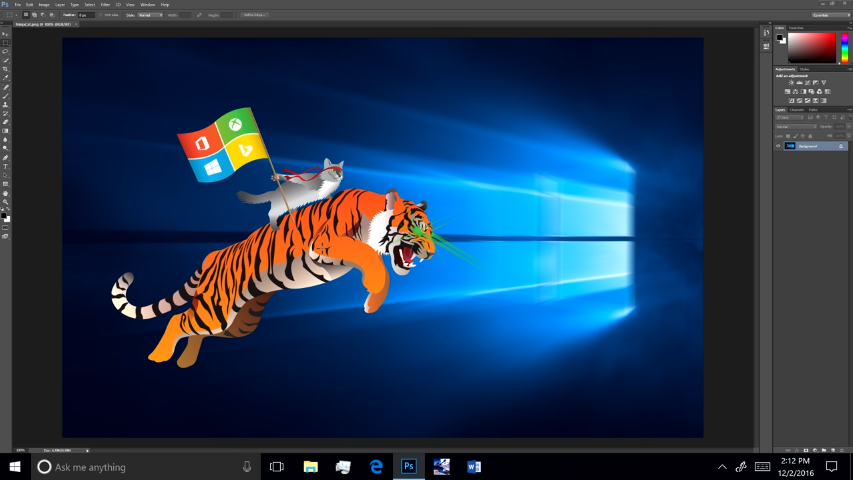Add a Black & White adjustment
Viewport: 853px width, 480px height.
[x=803, y=91]
